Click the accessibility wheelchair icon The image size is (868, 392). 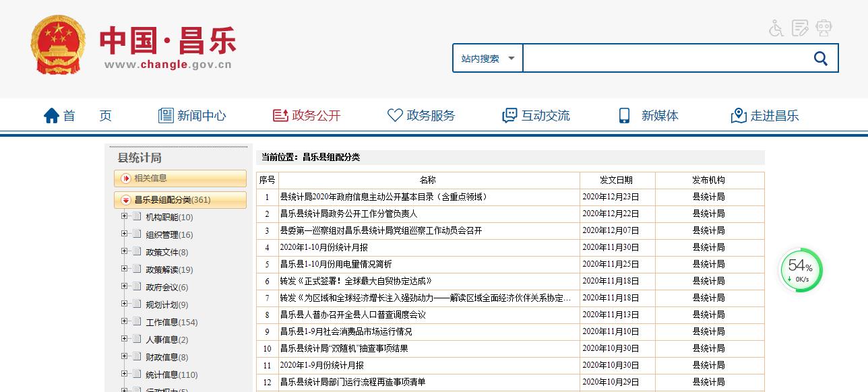pos(776,28)
